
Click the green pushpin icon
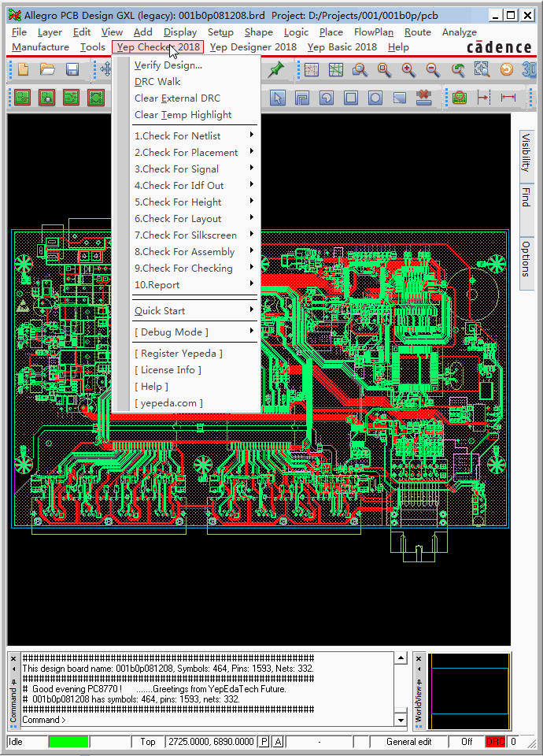[276, 70]
